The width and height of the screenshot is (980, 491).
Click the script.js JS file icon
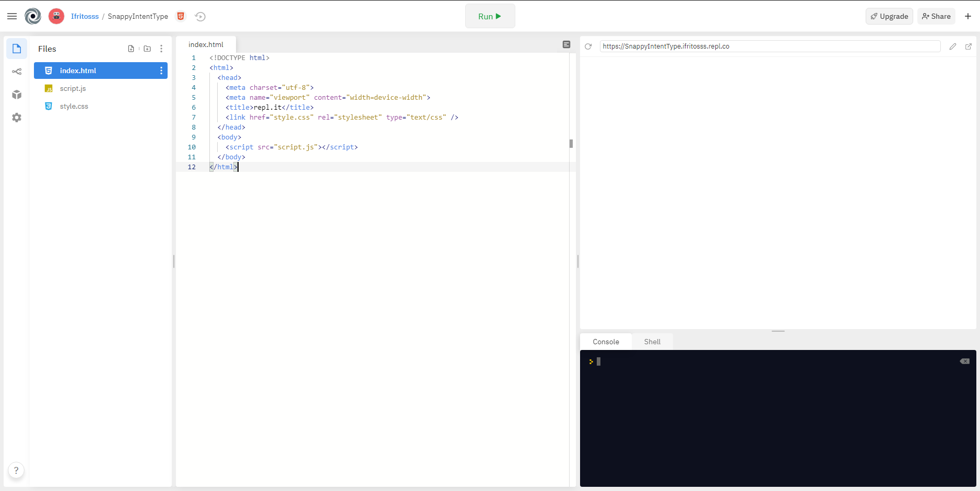[49, 88]
